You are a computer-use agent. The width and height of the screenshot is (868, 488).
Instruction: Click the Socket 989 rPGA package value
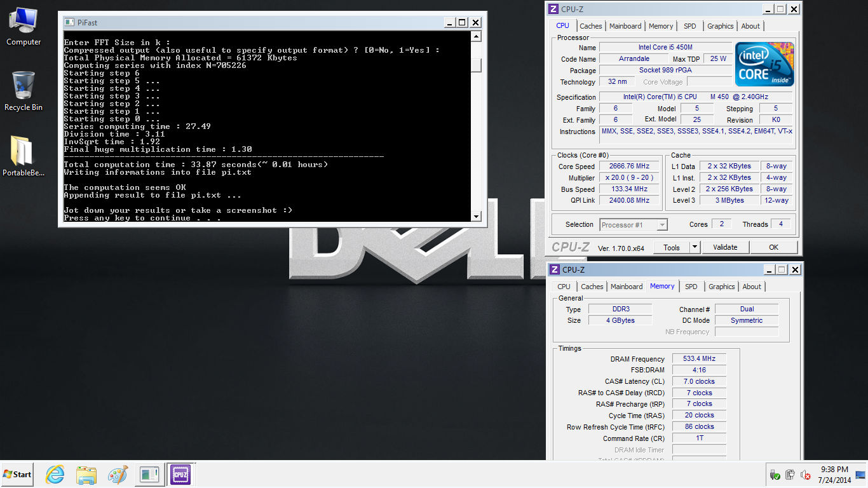tap(665, 70)
